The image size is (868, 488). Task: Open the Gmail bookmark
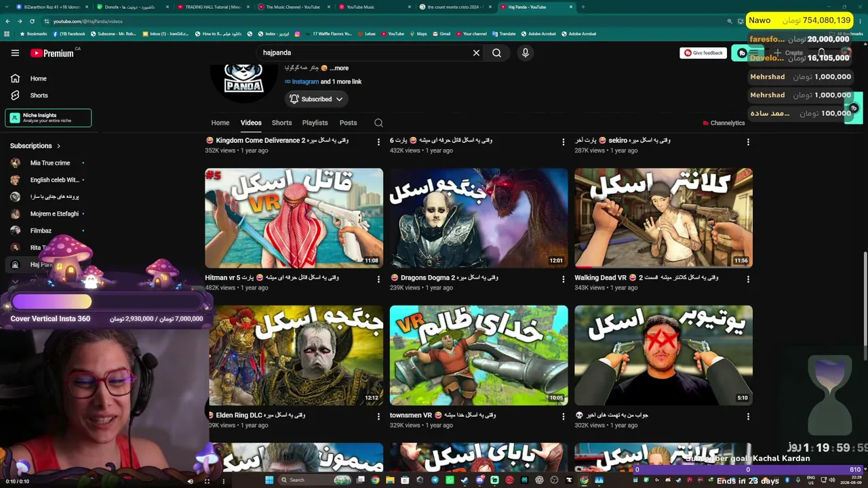tap(441, 34)
